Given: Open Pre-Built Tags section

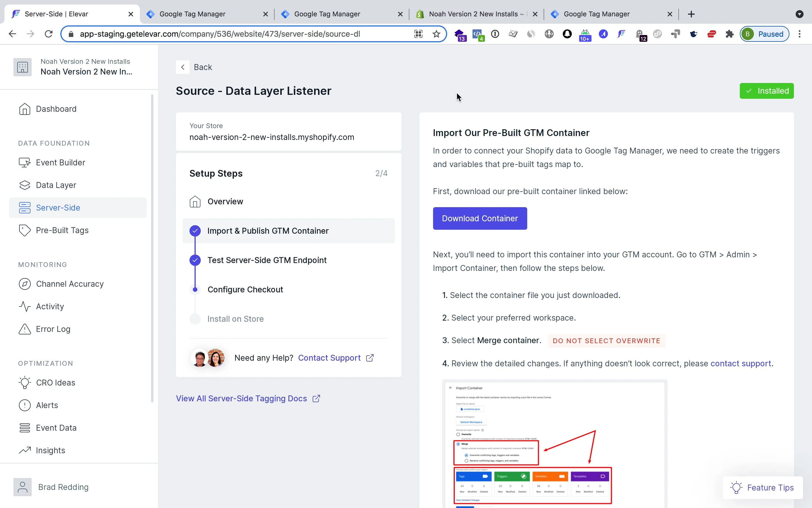Looking at the screenshot, I should click(54, 230).
